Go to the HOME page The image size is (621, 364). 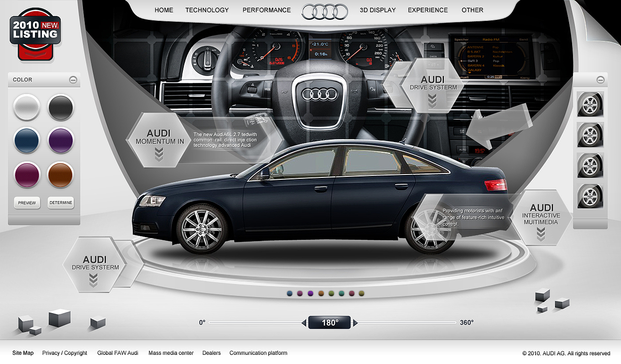[x=164, y=10]
